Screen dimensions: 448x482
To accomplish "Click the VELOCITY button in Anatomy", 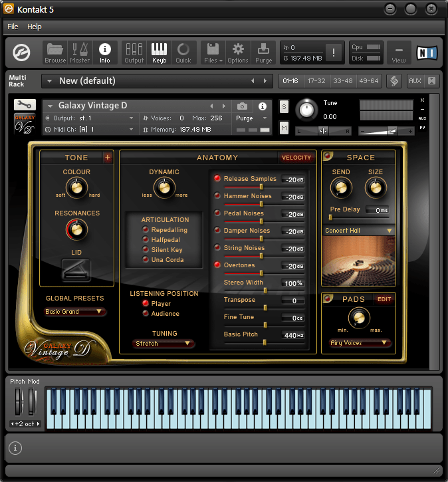I will 296,158.
